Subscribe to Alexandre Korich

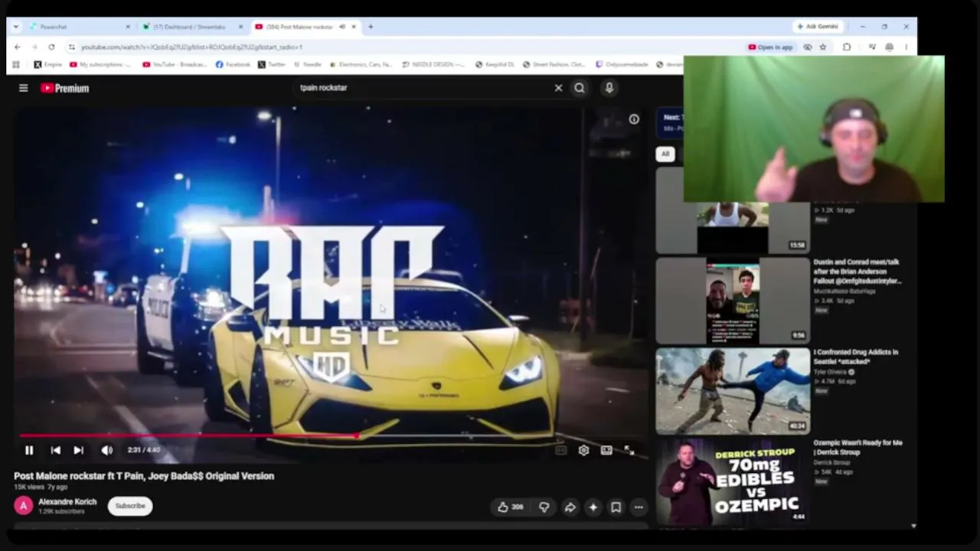point(130,506)
